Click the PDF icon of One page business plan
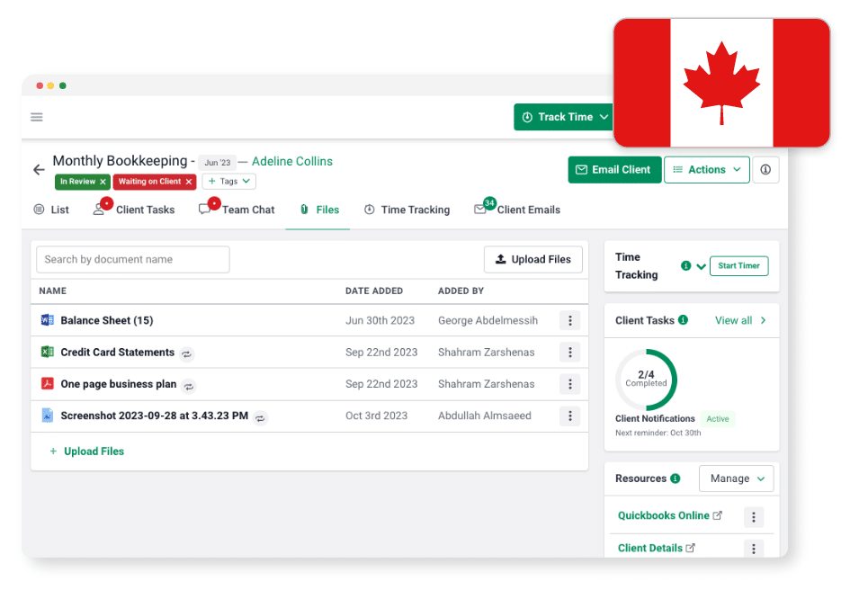This screenshot has height=599, width=868. (x=48, y=383)
